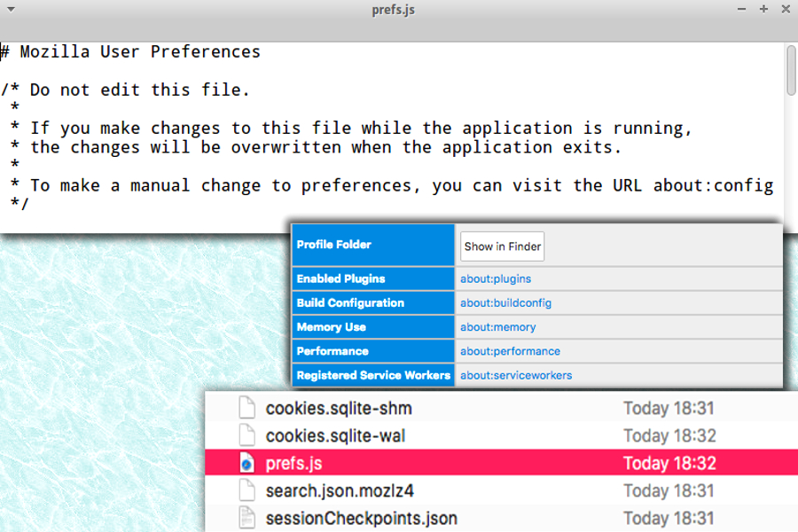798x532 pixels.
Task: Open the about:performance link
Action: click(510, 351)
